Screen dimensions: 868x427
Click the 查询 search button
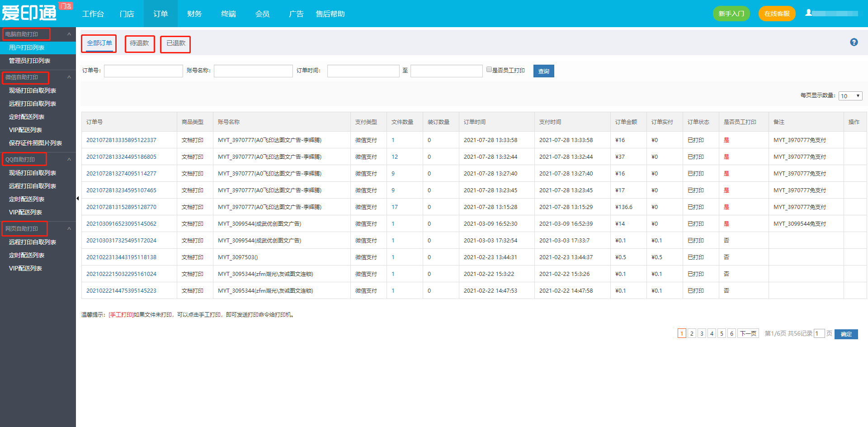point(544,71)
